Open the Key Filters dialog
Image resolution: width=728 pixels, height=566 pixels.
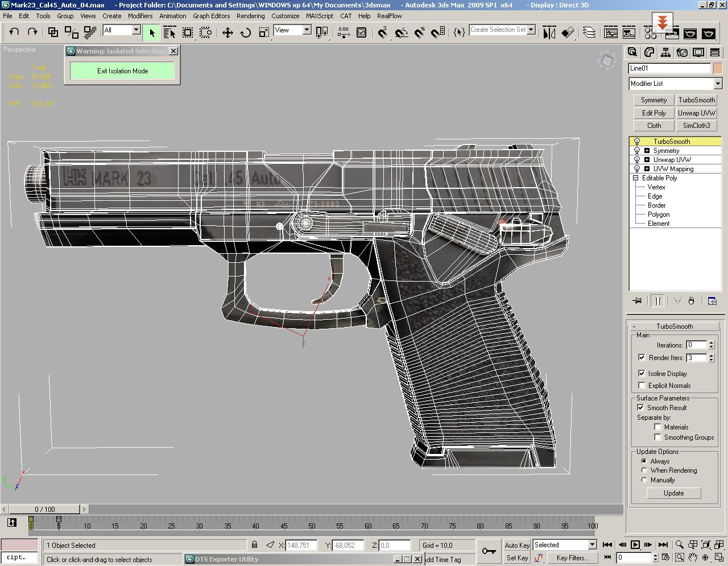tap(573, 558)
